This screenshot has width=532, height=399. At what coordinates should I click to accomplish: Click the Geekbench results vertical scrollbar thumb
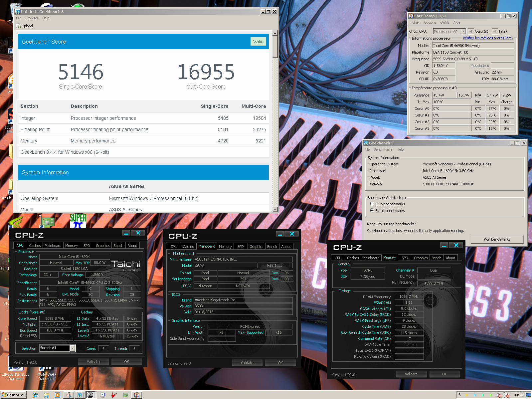click(x=275, y=47)
